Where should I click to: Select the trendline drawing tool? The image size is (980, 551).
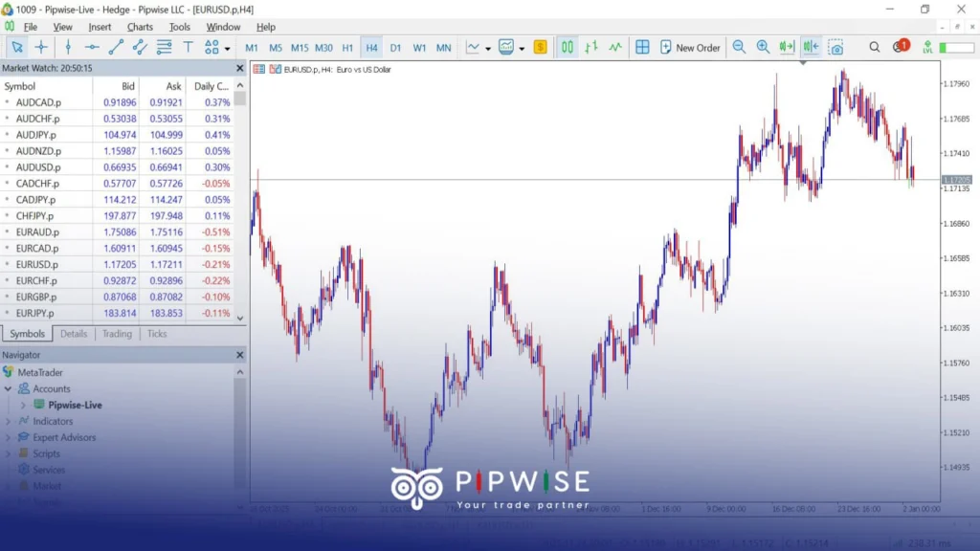coord(116,48)
